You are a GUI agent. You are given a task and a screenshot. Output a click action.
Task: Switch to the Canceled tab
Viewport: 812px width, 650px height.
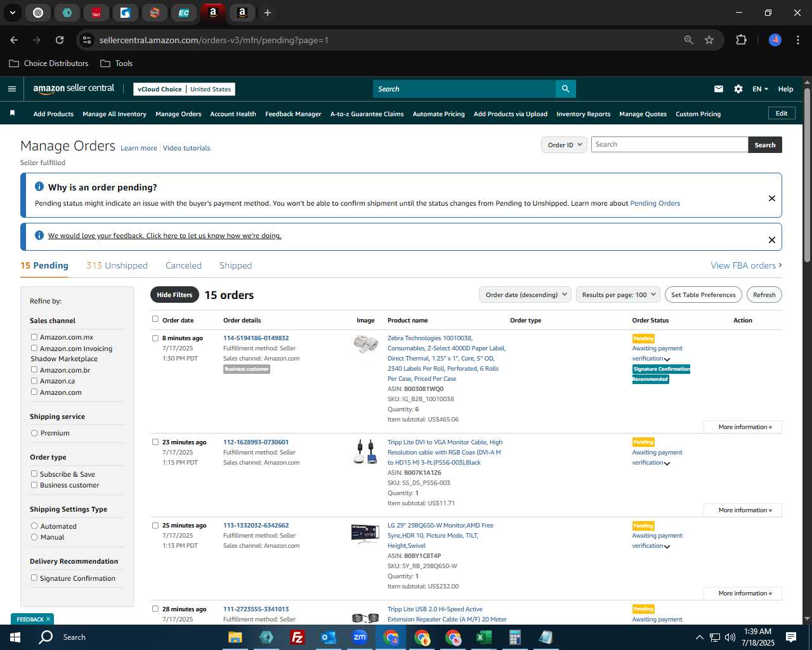pos(183,265)
